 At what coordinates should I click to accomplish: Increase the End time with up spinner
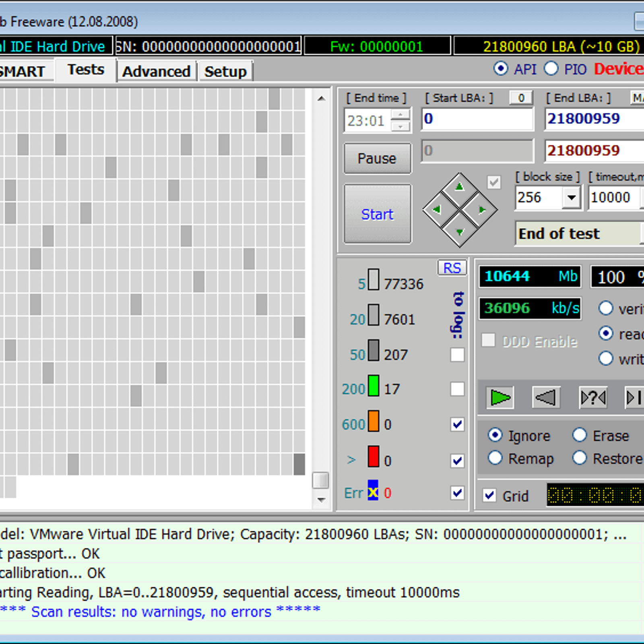[400, 115]
